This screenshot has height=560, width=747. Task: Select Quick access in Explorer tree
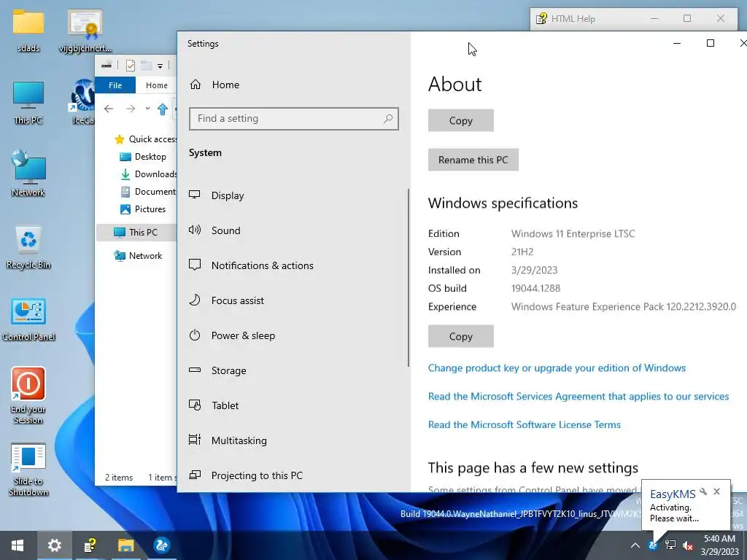point(146,139)
